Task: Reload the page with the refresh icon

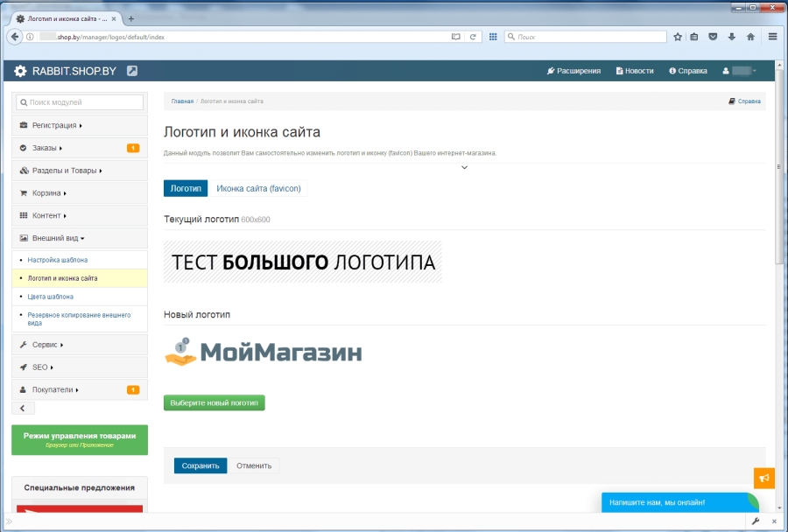Action: coord(473,37)
